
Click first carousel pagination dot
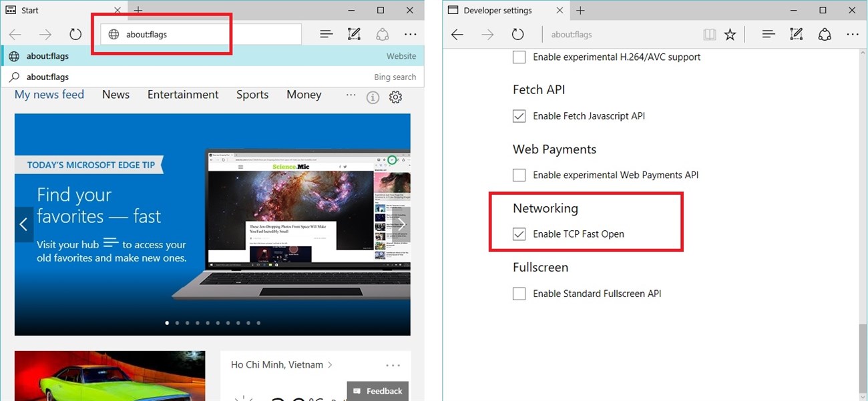click(x=167, y=323)
